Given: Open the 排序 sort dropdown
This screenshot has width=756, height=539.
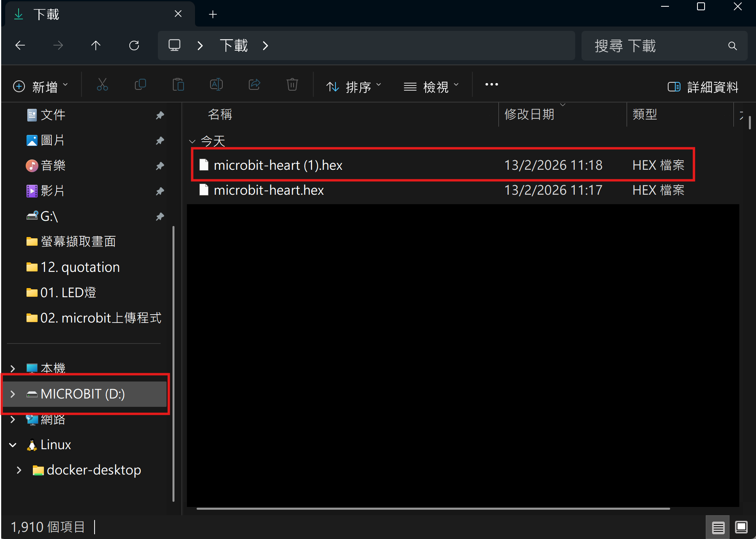Looking at the screenshot, I should tap(353, 87).
